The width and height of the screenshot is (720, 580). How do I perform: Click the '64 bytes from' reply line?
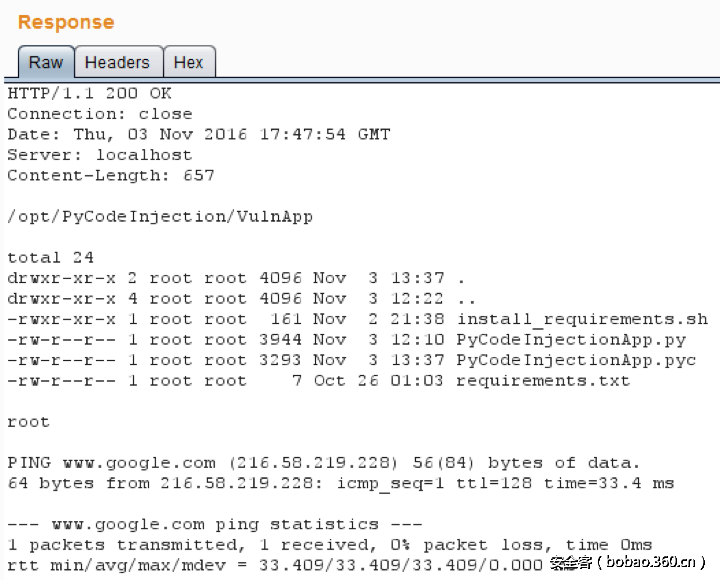pos(340,483)
